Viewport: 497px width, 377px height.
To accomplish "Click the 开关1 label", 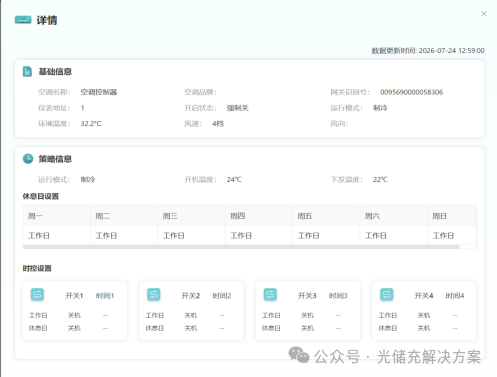I will pyautogui.click(x=74, y=296).
